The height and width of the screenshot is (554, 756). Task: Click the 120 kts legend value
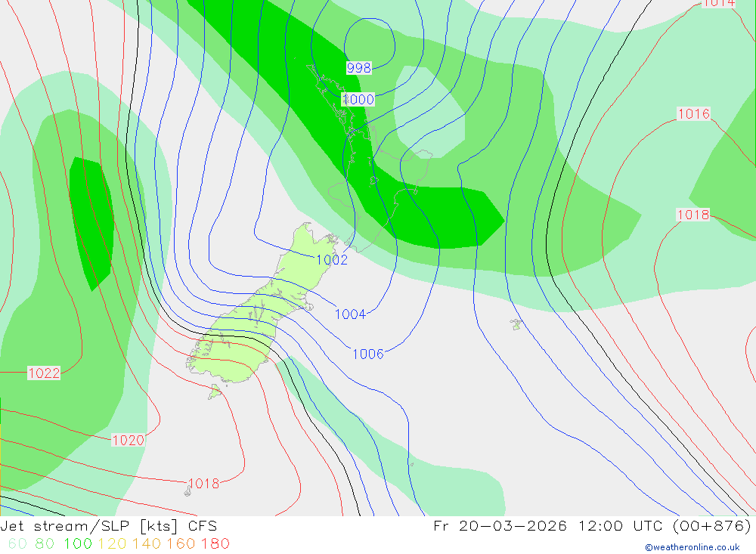[x=113, y=544]
